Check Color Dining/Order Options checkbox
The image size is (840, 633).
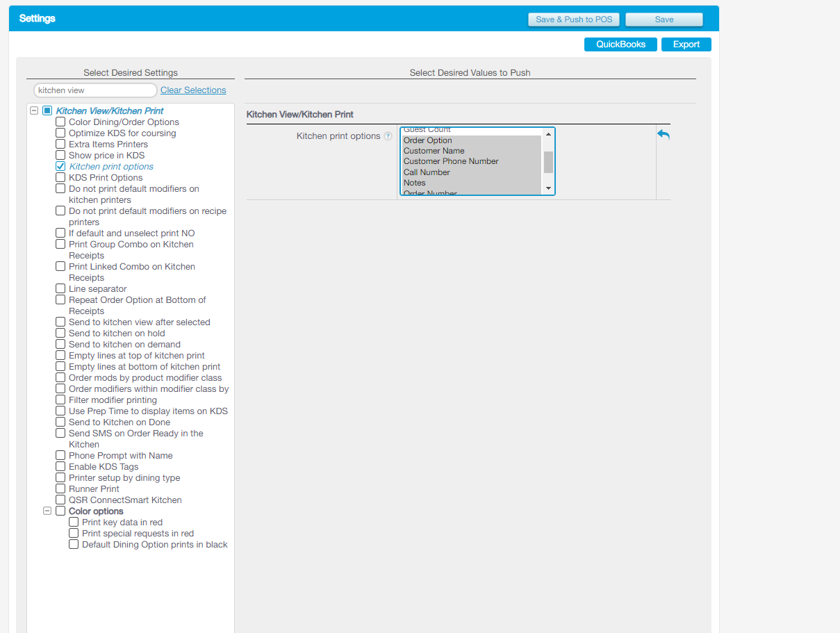pos(60,122)
